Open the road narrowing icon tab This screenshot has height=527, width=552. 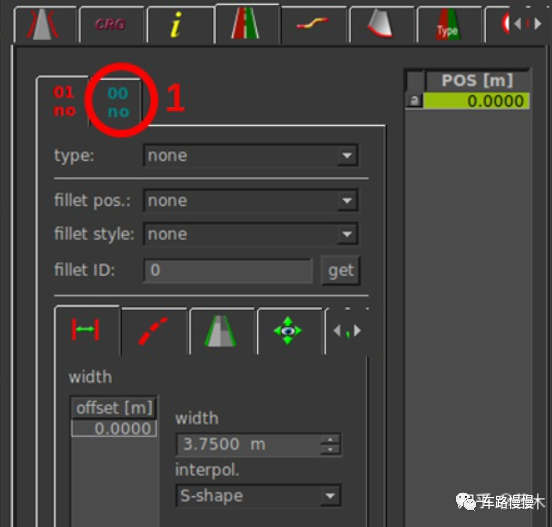tap(44, 25)
